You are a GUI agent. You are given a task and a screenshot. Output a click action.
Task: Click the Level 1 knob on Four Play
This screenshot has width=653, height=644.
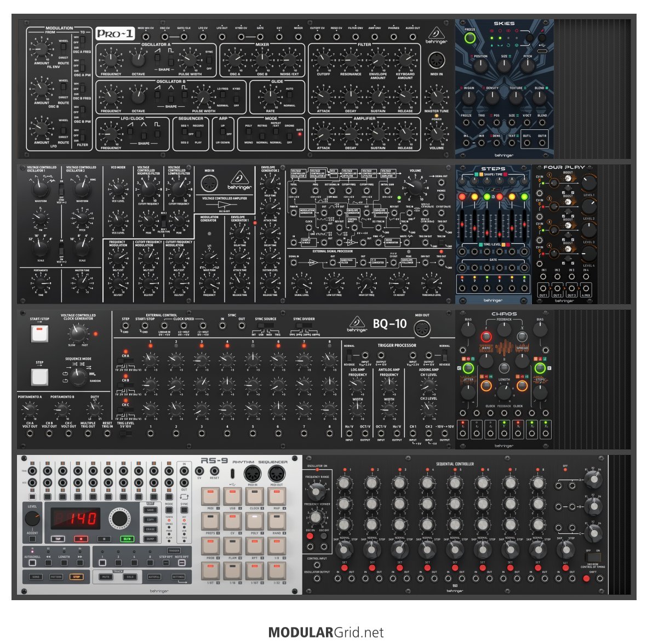coord(588,183)
